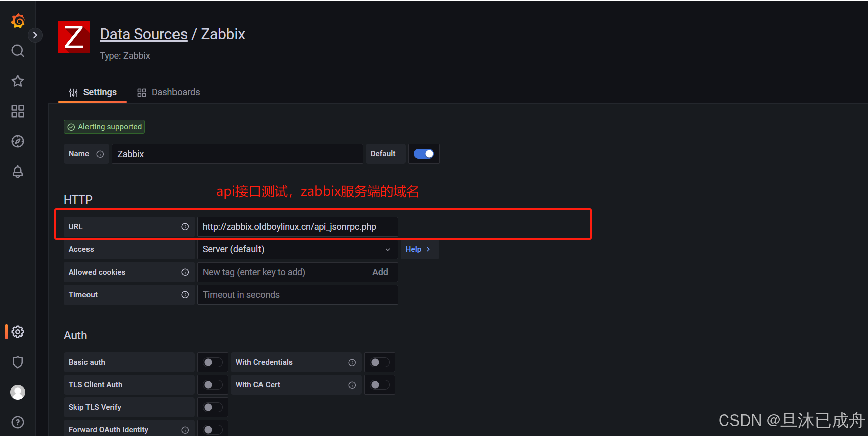Click the Alerting supported badge

point(104,127)
